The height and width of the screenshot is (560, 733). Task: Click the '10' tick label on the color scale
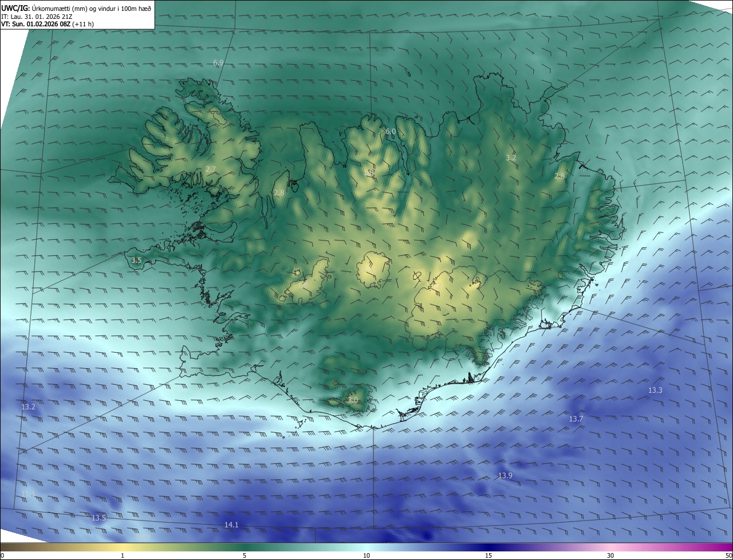tap(366, 555)
